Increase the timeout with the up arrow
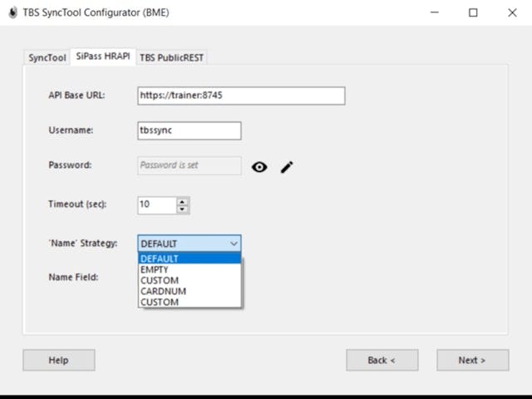Screen dimensions: 532x399 click(x=183, y=201)
